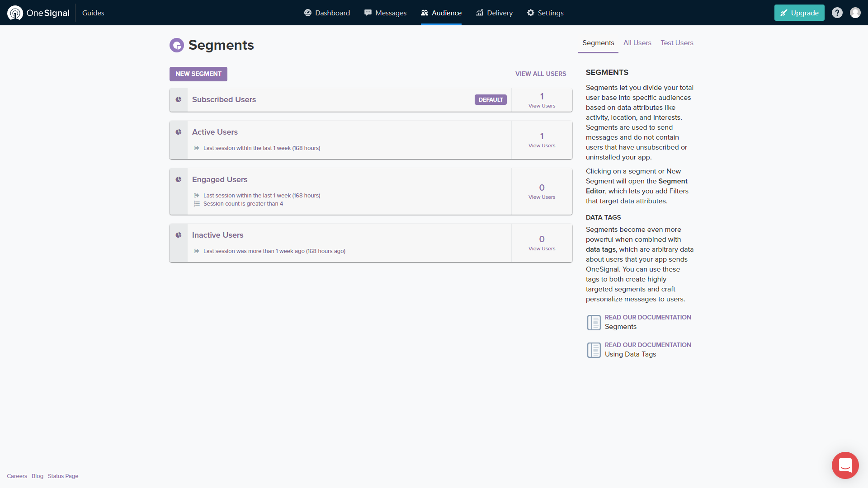This screenshot has width=868, height=488.
Task: Click the pie icon beside Inactive Users
Action: (x=179, y=235)
